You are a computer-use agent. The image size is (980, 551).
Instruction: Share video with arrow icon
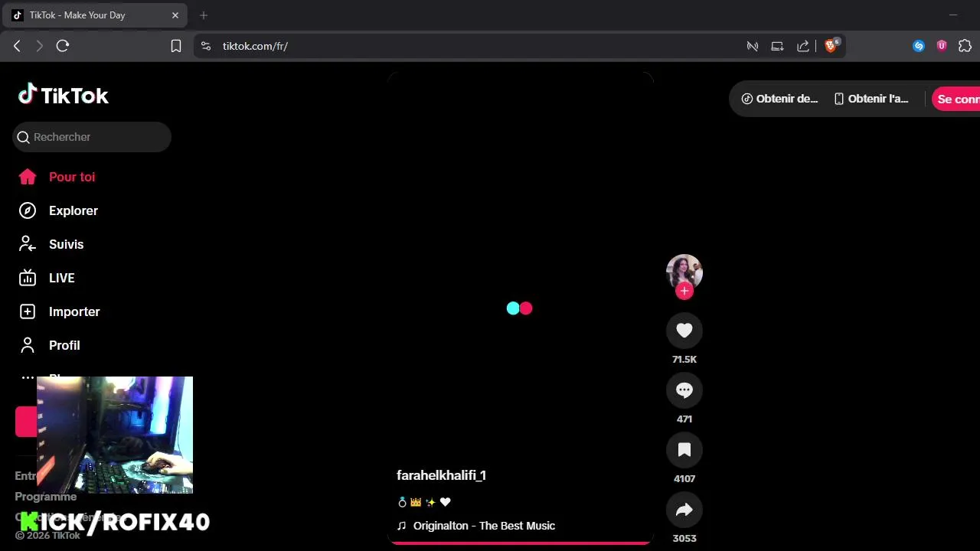pyautogui.click(x=684, y=510)
